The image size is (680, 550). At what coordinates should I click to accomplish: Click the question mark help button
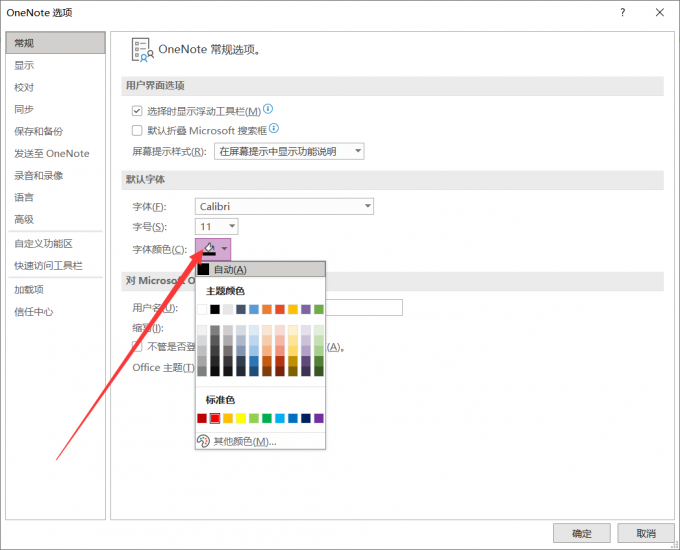point(623,12)
